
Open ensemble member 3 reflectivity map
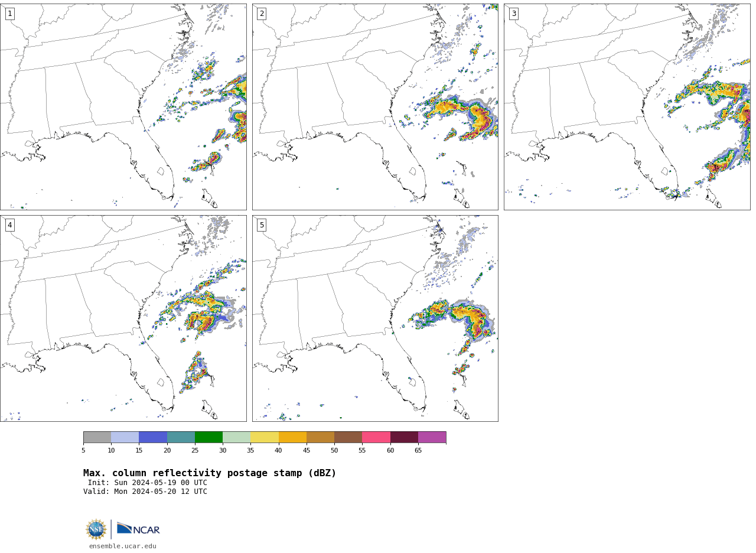click(x=627, y=107)
